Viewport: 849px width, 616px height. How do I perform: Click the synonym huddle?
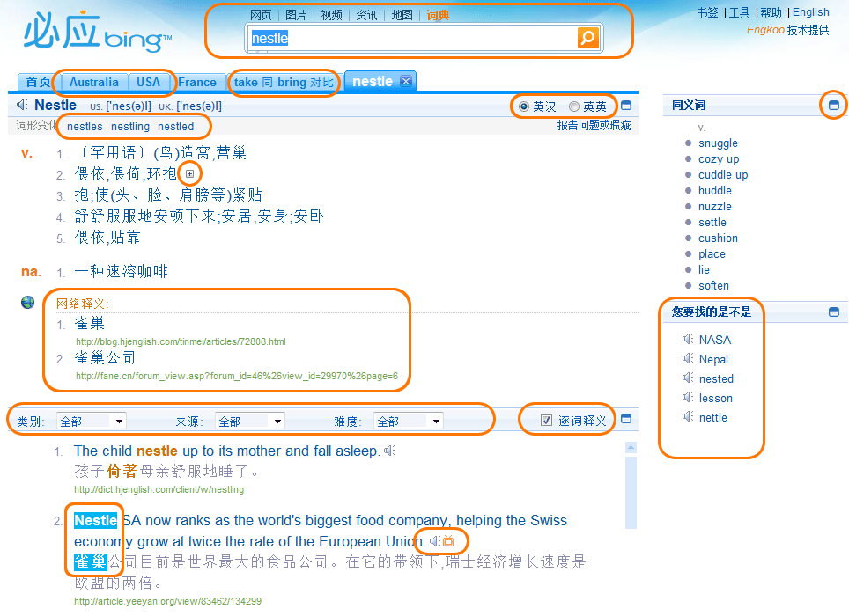tap(715, 190)
